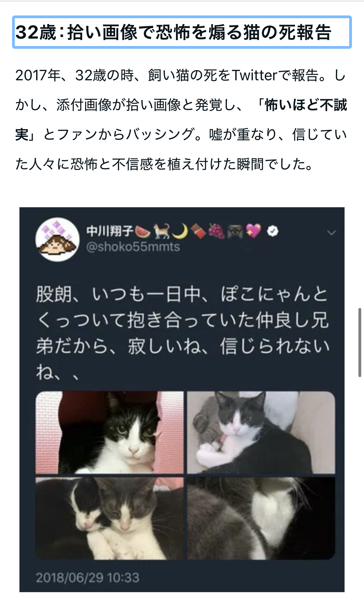Screen dimensions: 364x602
Task: Click the tweet timestamp 2018/06/29 10:33
Action: pyautogui.click(x=88, y=578)
